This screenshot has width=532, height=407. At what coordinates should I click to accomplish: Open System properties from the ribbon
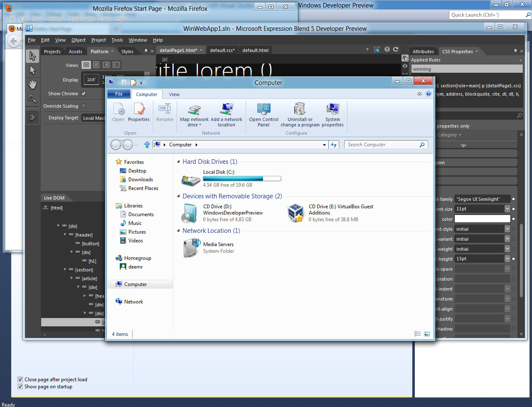point(332,115)
